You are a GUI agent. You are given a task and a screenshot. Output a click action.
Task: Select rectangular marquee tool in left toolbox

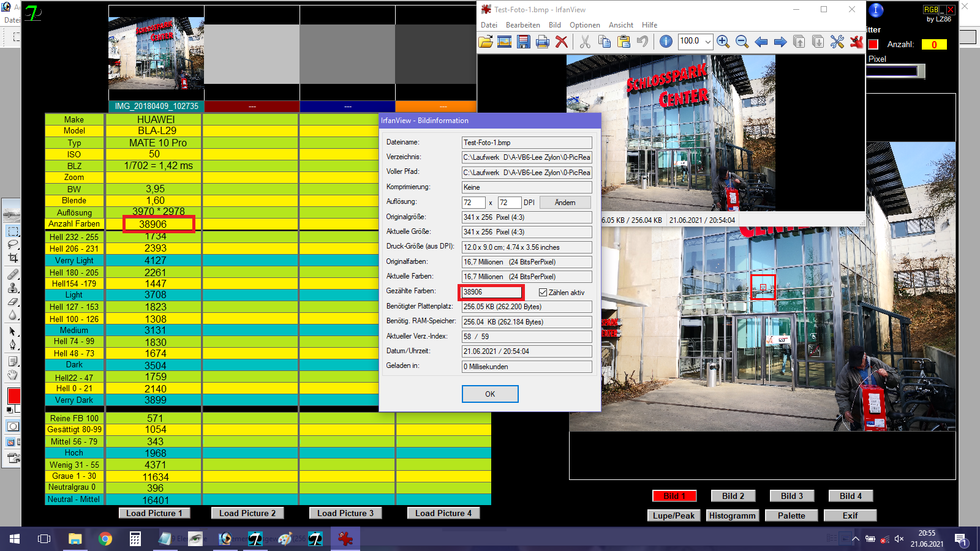[13, 231]
